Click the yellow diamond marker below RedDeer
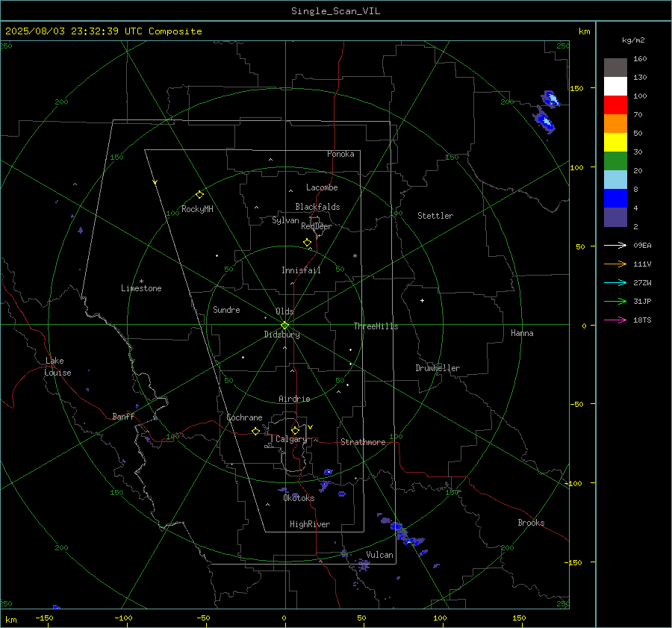The width and height of the screenshot is (672, 628). point(307,243)
